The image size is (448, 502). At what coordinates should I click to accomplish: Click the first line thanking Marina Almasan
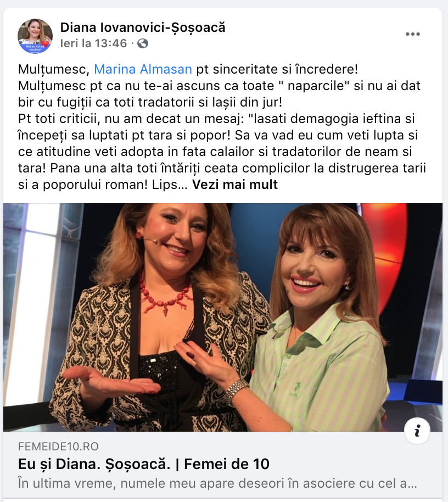[x=188, y=69]
